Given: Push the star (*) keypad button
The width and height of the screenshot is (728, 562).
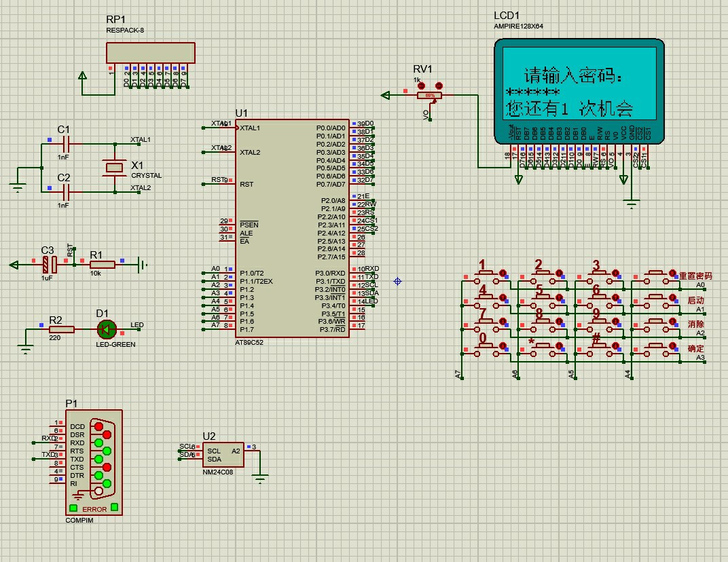Looking at the screenshot, I should tap(543, 349).
